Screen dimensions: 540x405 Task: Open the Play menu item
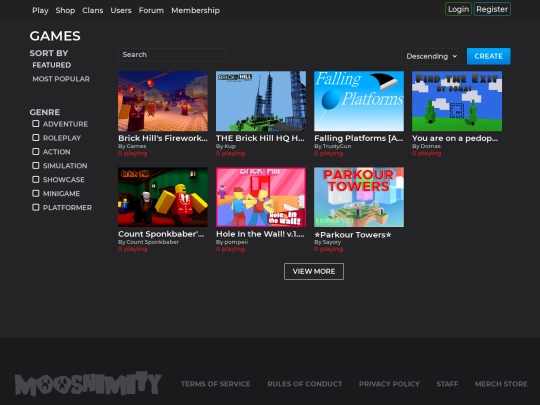pos(40,10)
